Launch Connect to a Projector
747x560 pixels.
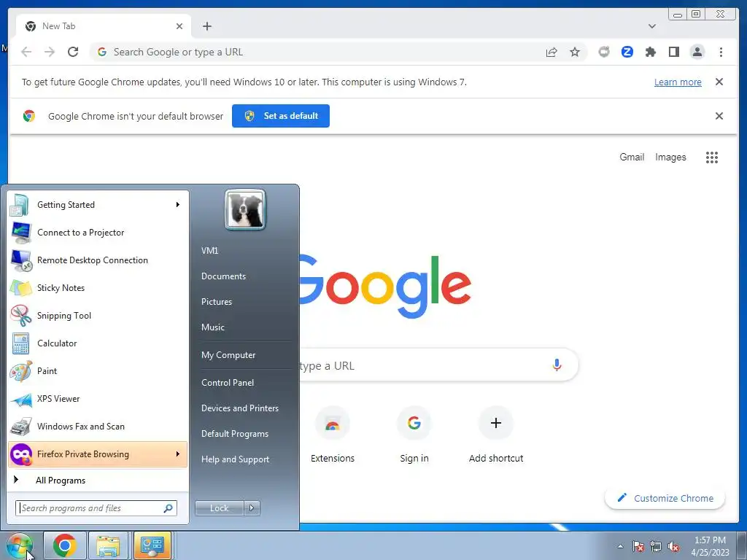[98, 233]
